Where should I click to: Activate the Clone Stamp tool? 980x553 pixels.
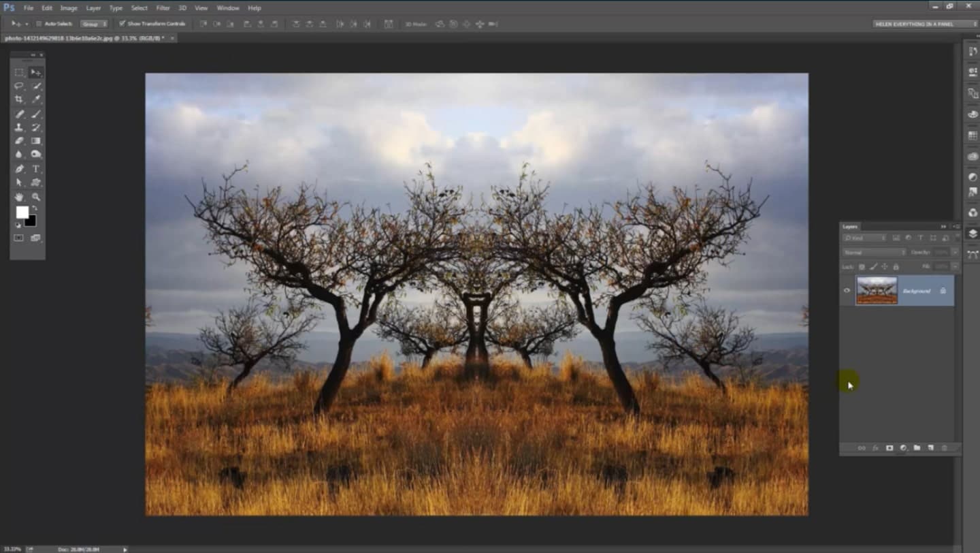point(19,128)
